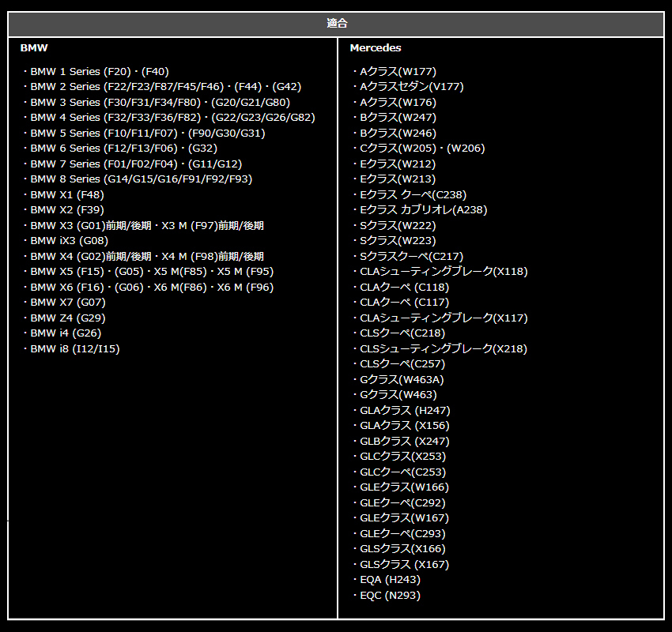Click the Aクラス(W177) entry
Image resolution: width=672 pixels, height=632 pixels.
[395, 71]
